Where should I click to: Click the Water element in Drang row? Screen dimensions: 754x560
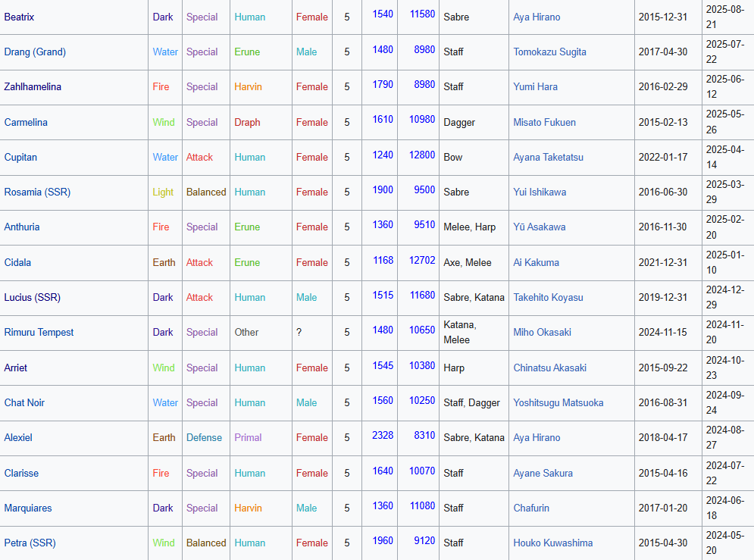tap(165, 52)
